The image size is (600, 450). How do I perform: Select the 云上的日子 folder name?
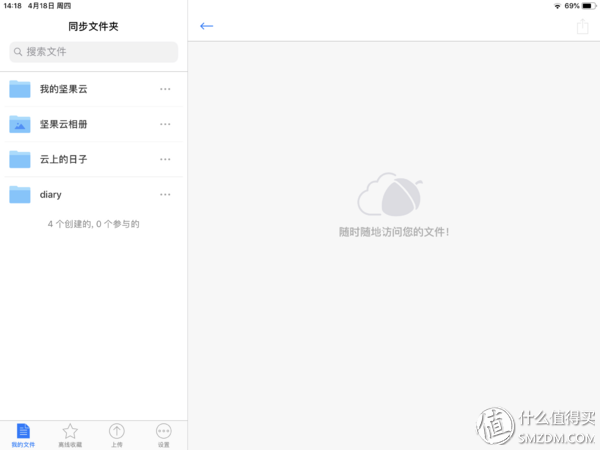click(64, 159)
